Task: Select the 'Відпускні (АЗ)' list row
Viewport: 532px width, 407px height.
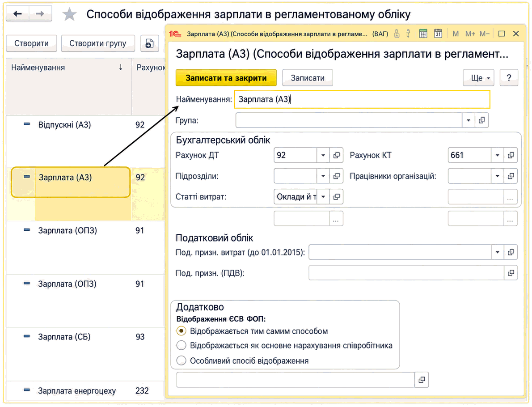Action: [x=85, y=141]
